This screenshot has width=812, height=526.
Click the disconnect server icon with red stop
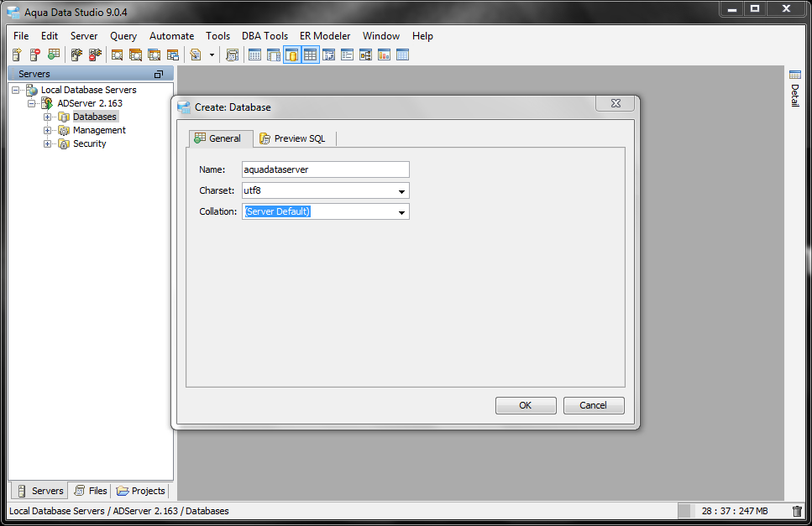click(x=95, y=55)
